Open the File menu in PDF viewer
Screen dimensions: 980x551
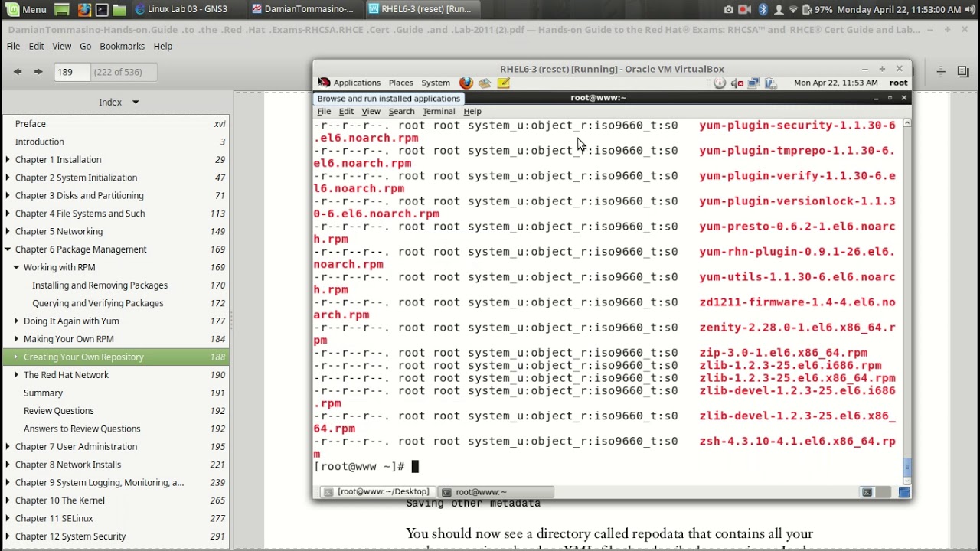pos(13,46)
